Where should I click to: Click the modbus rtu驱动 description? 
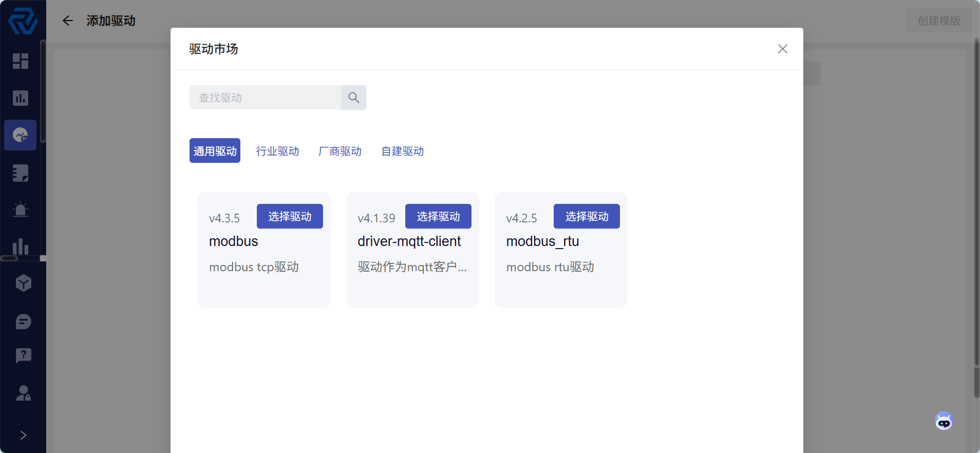click(550, 267)
